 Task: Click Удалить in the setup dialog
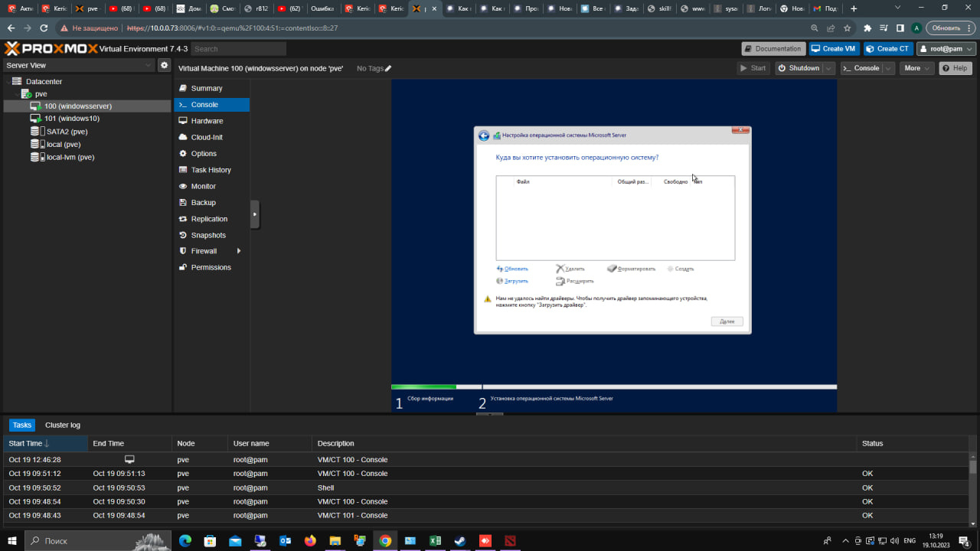tap(570, 269)
